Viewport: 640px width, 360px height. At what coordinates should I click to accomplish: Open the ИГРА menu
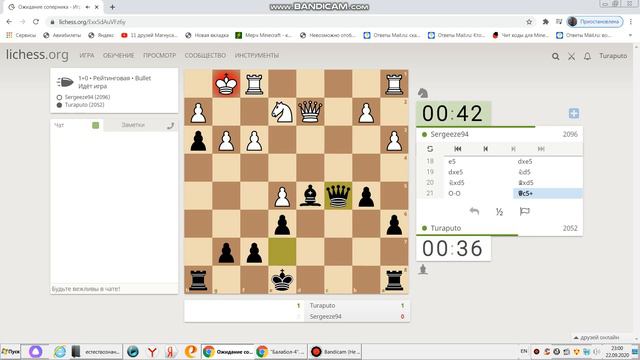coord(87,55)
